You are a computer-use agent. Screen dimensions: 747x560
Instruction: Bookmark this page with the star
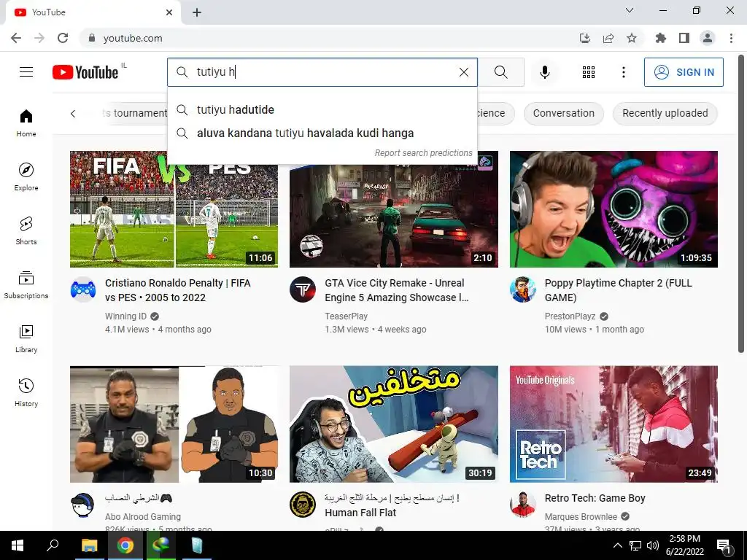(631, 38)
